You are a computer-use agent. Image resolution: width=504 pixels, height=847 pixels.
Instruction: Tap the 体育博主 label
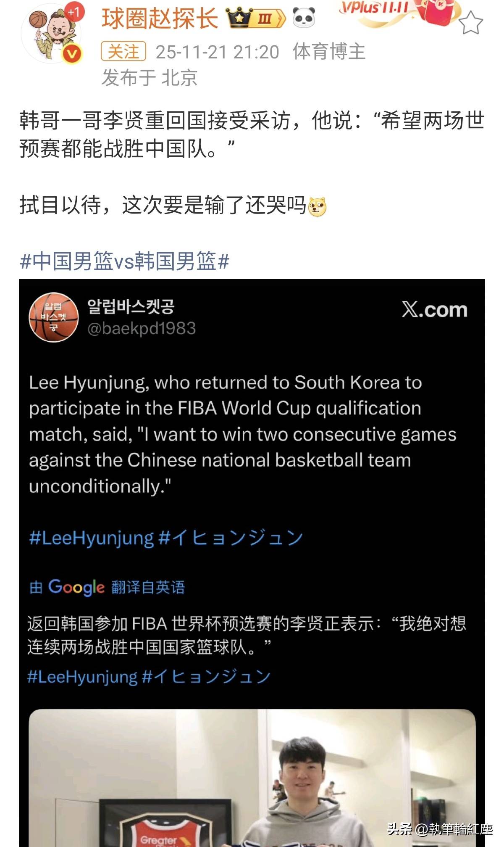pyautogui.click(x=329, y=52)
